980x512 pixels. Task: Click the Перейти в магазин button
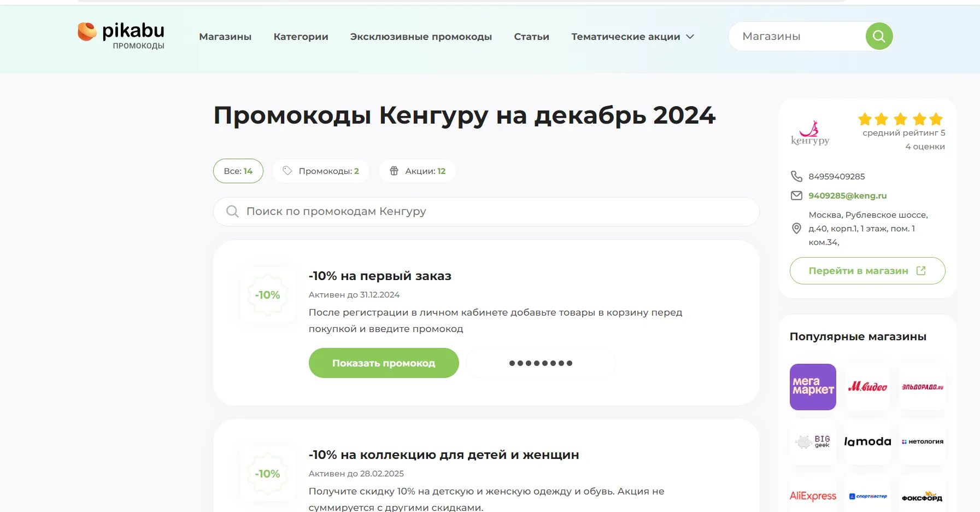point(867,271)
